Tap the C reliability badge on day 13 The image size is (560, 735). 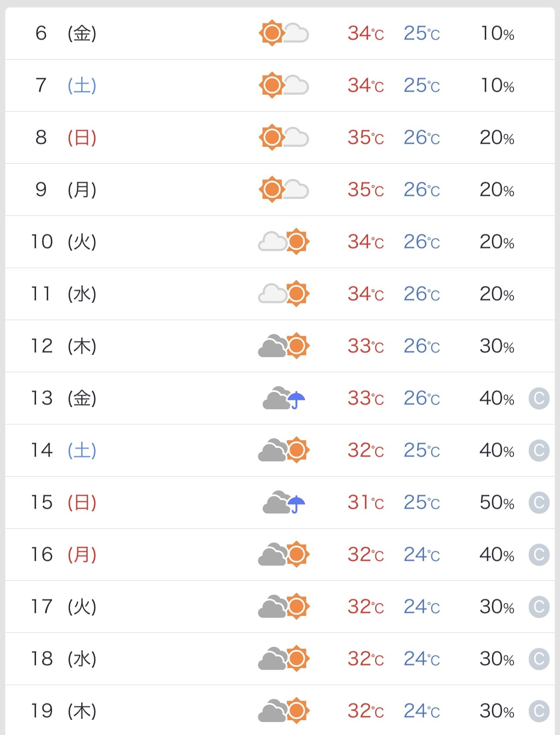click(x=539, y=398)
